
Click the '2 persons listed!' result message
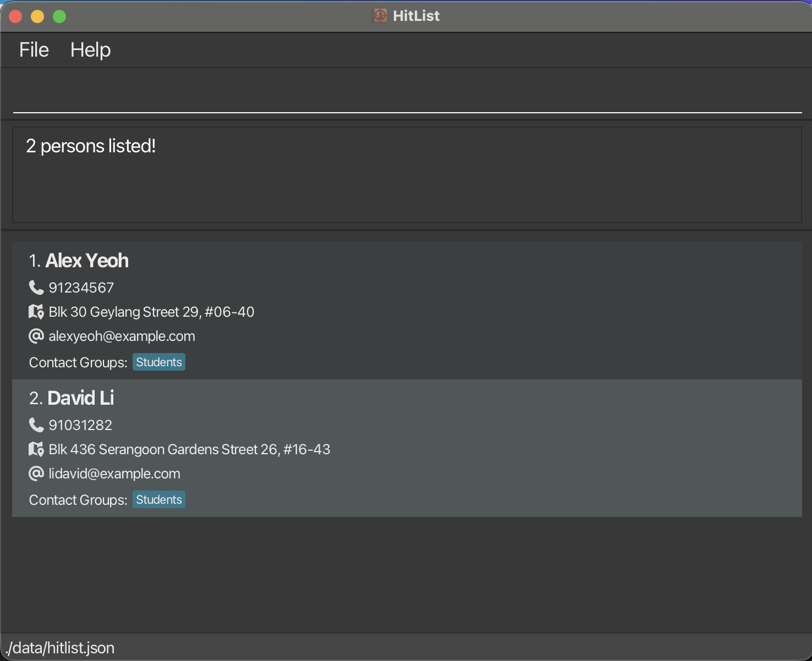[x=91, y=146]
